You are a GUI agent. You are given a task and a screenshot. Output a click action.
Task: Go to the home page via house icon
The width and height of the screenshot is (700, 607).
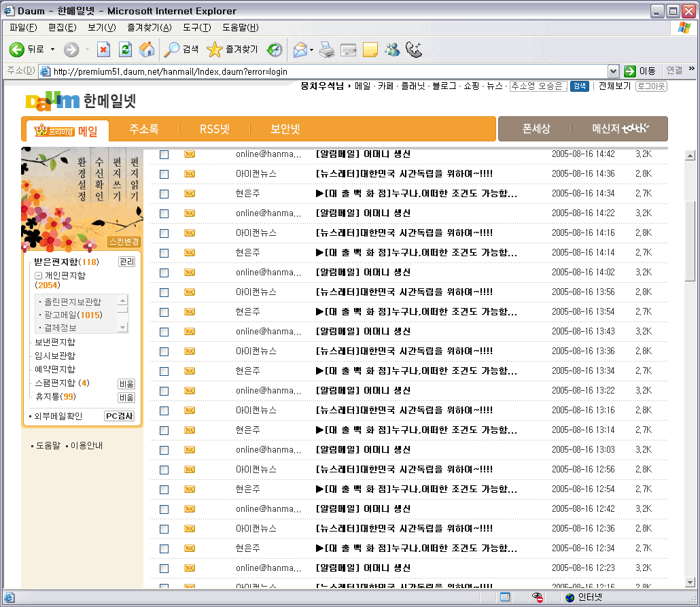(147, 50)
